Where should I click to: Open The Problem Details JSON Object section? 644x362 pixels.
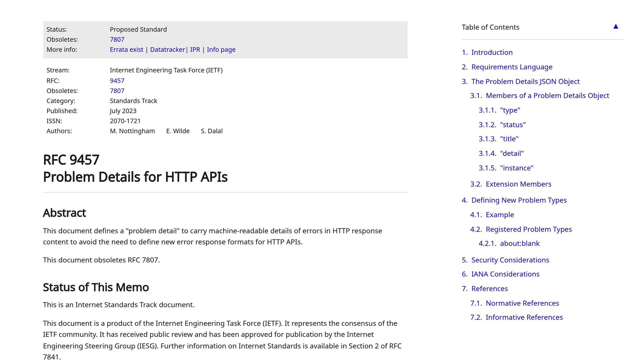coord(525,82)
